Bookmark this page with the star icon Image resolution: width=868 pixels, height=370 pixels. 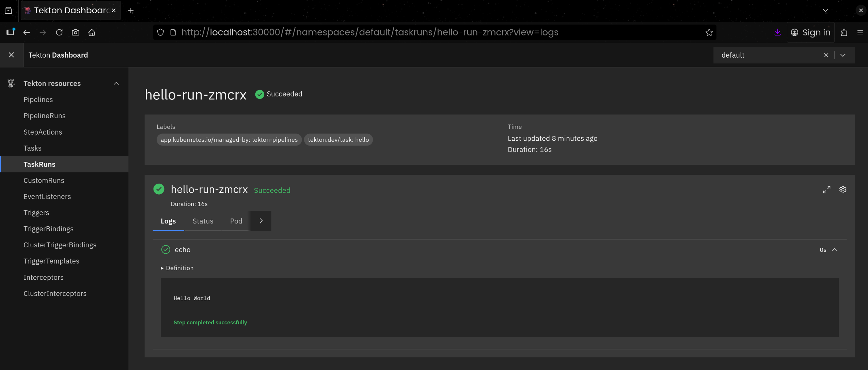tap(709, 32)
